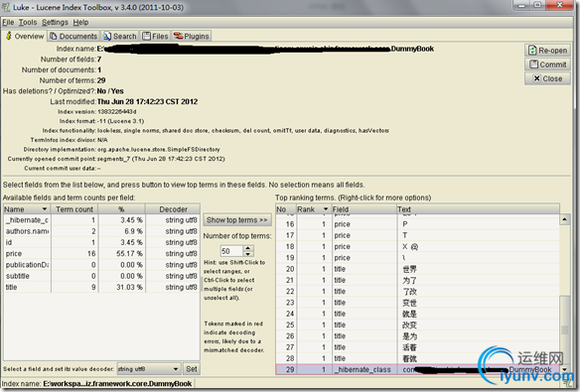Open the Tools menu
The image size is (580, 392).
(28, 22)
